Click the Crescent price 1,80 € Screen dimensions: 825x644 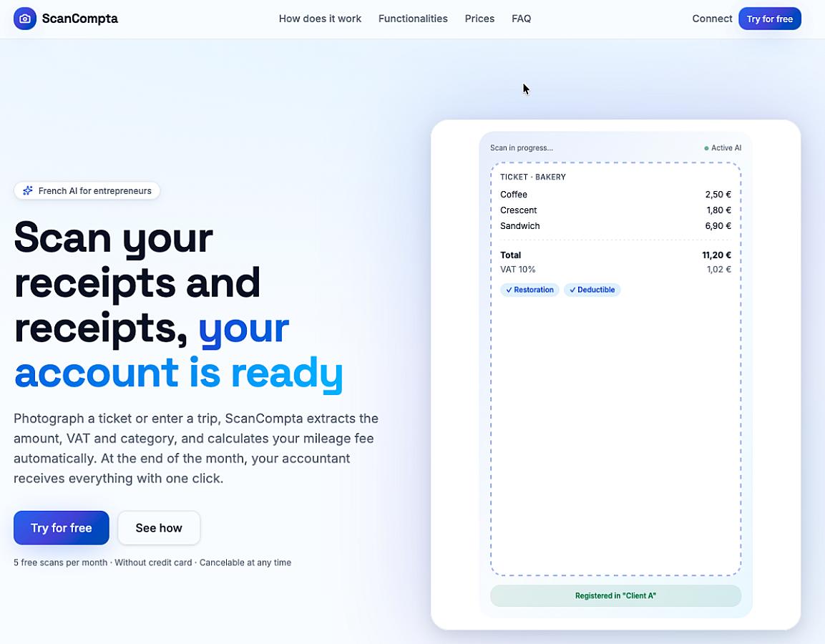pyautogui.click(x=718, y=210)
